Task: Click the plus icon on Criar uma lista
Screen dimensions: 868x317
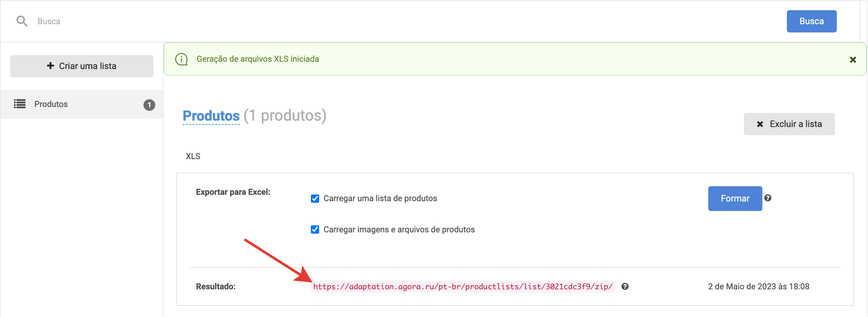Action: [50, 66]
